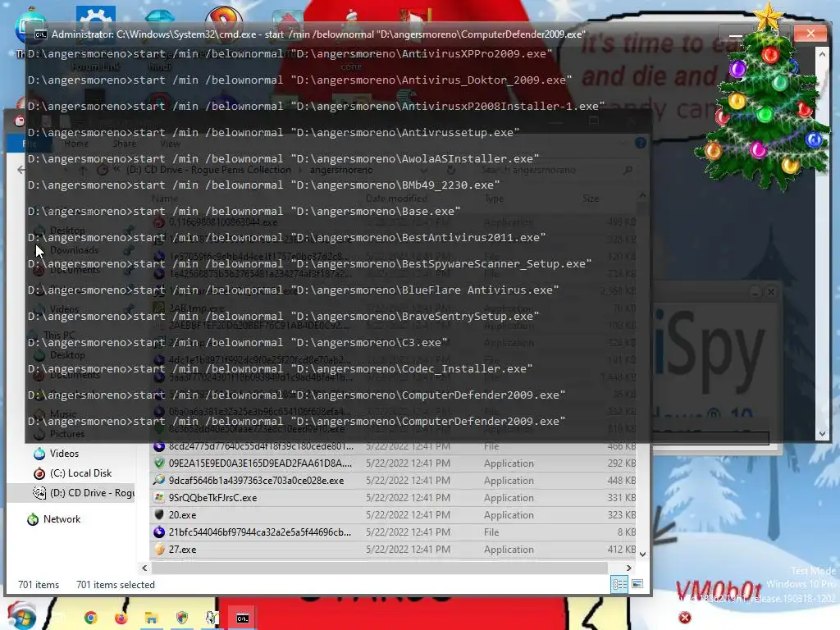This screenshot has height=630, width=840.
Task: Click the cmd window scrollbar up arrow
Action: 822,54
